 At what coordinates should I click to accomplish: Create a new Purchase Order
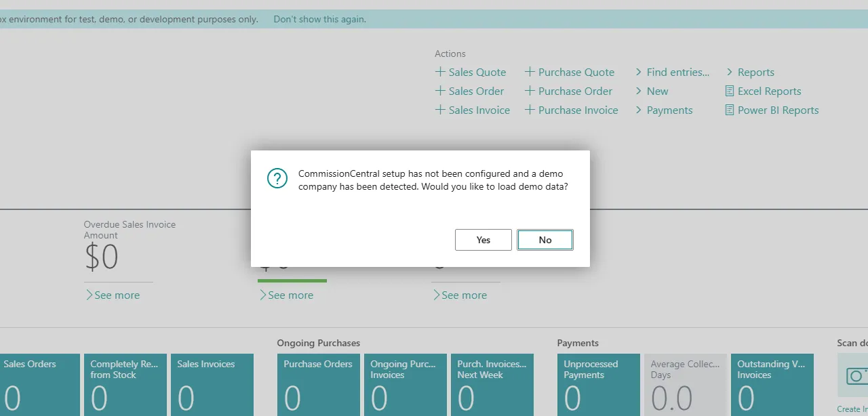[x=568, y=91]
